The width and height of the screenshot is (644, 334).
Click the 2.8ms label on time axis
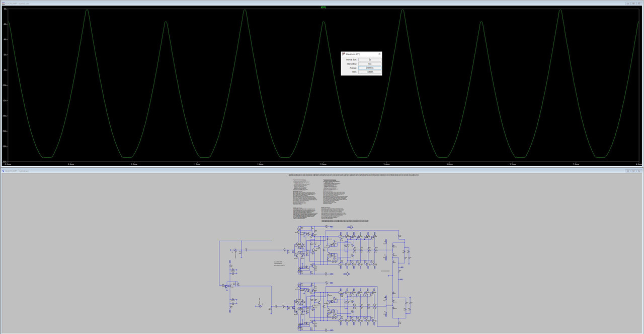click(450, 164)
